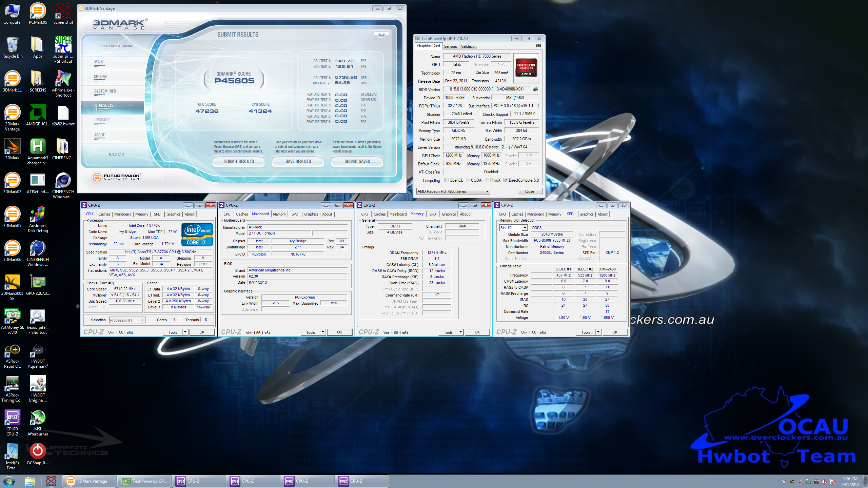Open the GPU selection dropdown in GPU-Z
Image resolution: width=868 pixels, height=488 pixels.
click(453, 191)
